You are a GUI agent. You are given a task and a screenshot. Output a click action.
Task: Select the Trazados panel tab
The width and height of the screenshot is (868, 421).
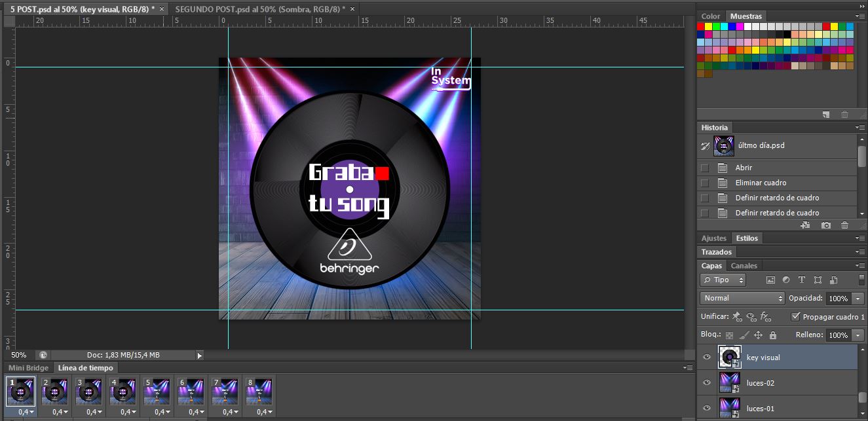pyautogui.click(x=717, y=252)
